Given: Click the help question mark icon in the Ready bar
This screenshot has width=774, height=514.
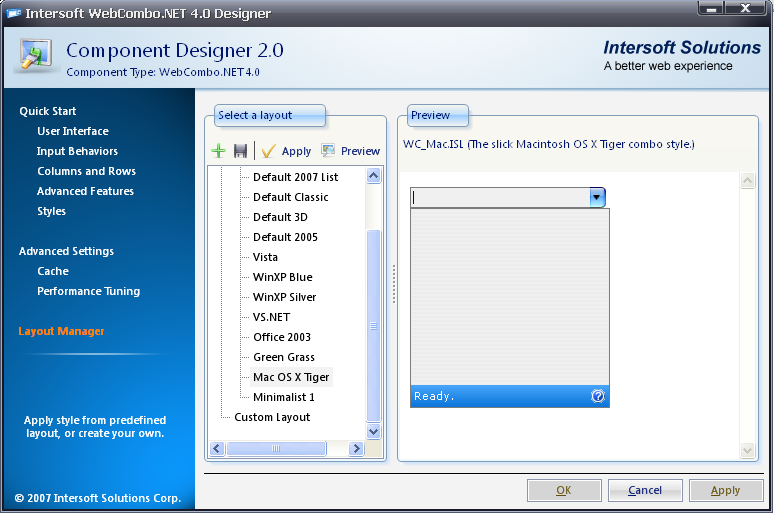Looking at the screenshot, I should (598, 396).
